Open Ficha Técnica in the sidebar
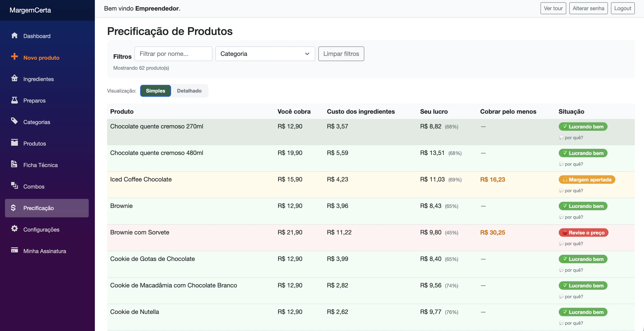Image resolution: width=644 pixels, height=331 pixels. (x=47, y=165)
